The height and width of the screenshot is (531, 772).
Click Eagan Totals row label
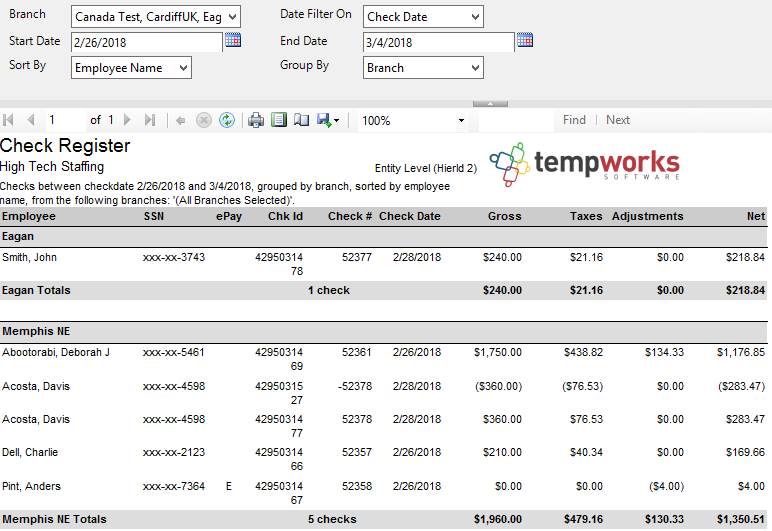coord(36,290)
